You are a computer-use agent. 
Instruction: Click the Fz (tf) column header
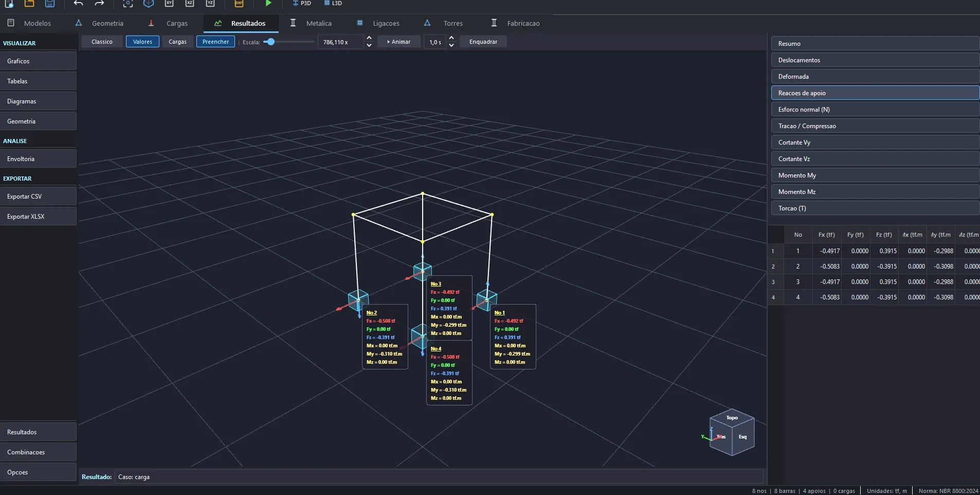[884, 235]
